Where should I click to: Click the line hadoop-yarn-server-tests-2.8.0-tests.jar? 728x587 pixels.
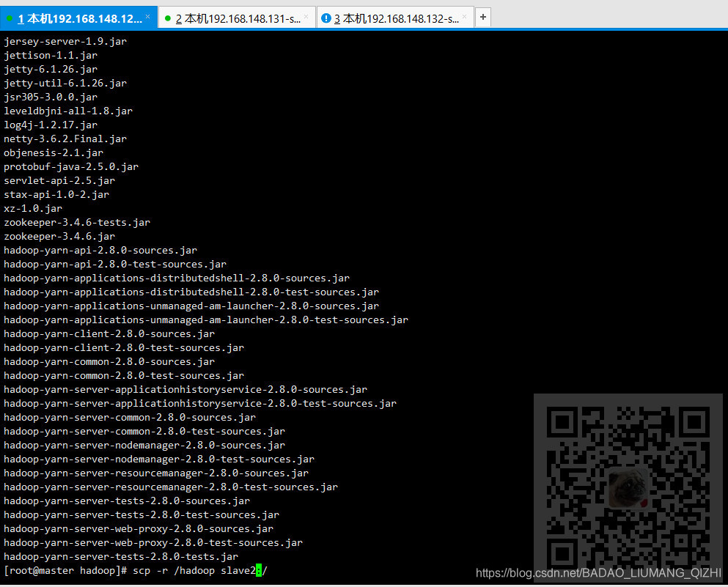pyautogui.click(x=121, y=556)
